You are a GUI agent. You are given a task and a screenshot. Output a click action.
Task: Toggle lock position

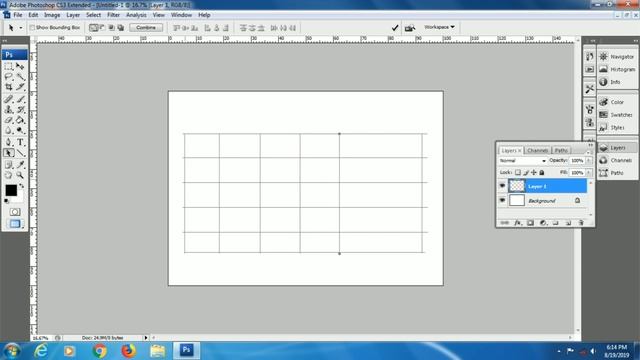533,173
